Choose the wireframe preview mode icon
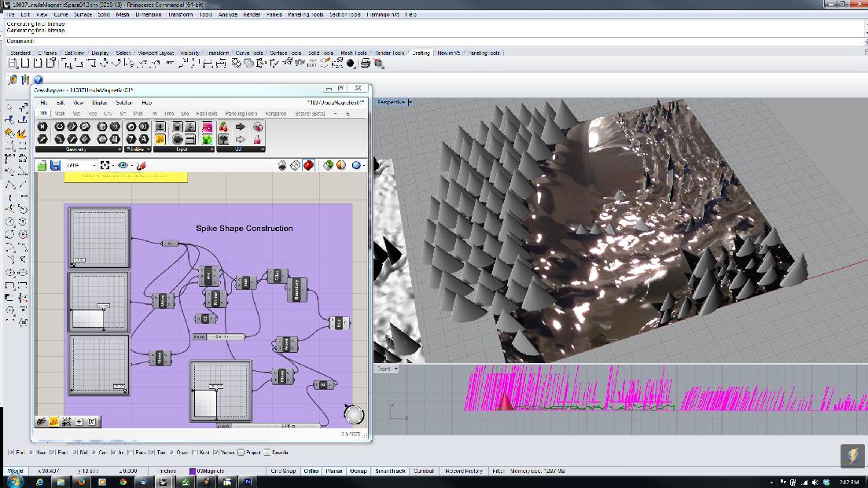The image size is (868, 488). pos(296,166)
